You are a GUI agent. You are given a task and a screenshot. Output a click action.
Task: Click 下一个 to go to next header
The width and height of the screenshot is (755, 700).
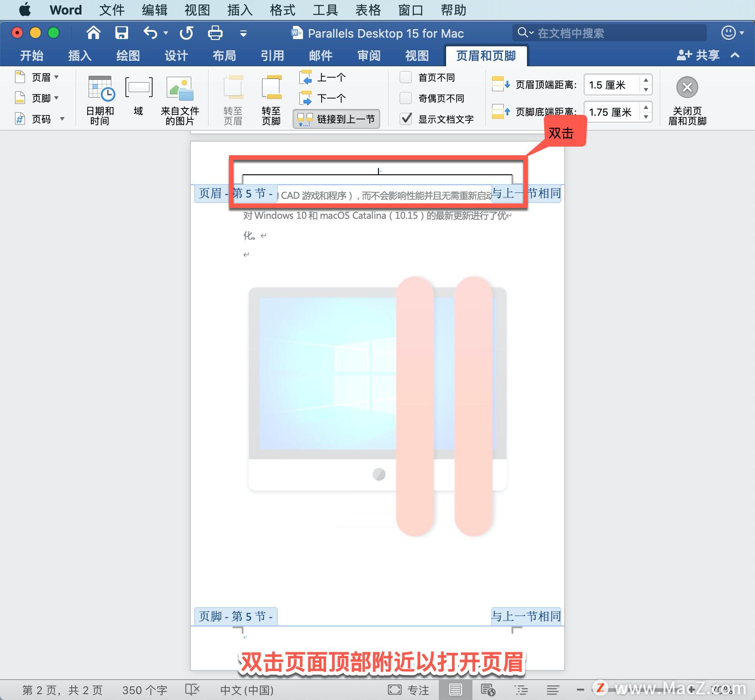click(331, 98)
